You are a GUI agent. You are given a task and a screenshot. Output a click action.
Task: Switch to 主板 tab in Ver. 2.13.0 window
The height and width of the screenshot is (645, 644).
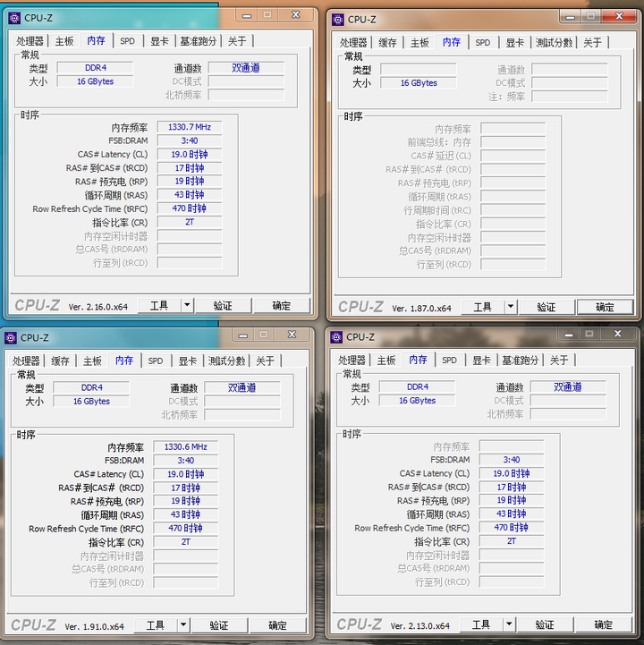click(386, 361)
